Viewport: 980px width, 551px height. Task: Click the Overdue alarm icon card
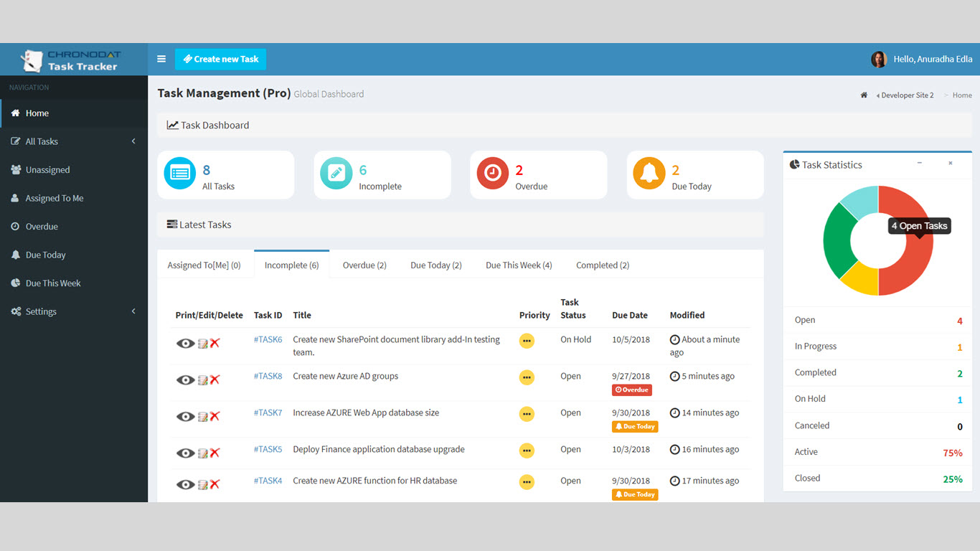tap(491, 174)
